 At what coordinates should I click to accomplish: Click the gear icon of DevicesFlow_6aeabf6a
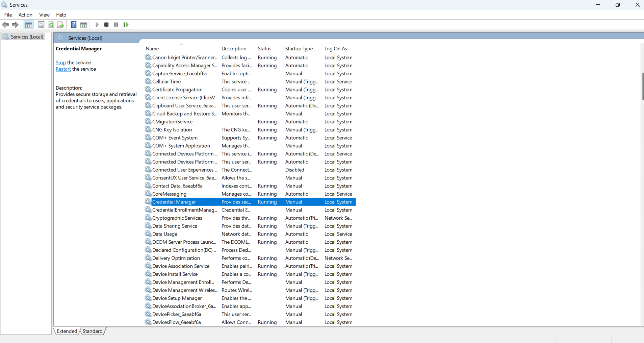pos(148,322)
